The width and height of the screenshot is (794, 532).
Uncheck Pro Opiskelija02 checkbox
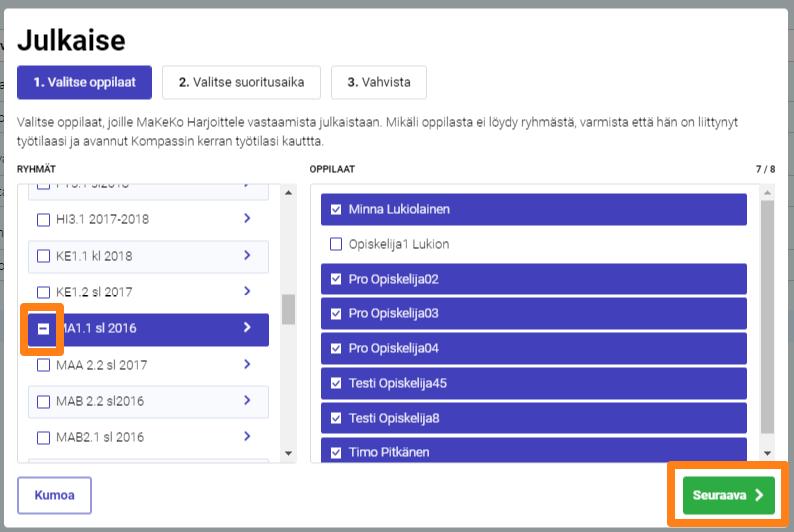click(x=336, y=279)
